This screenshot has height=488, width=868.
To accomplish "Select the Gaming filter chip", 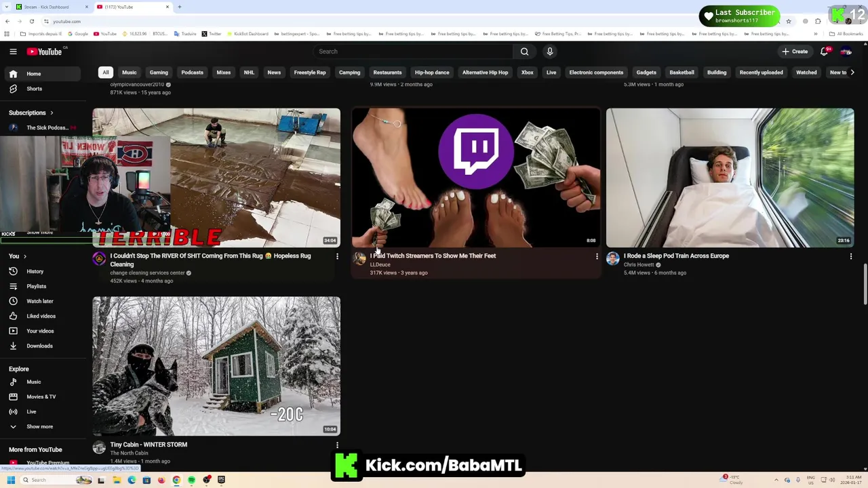I will (x=159, y=73).
